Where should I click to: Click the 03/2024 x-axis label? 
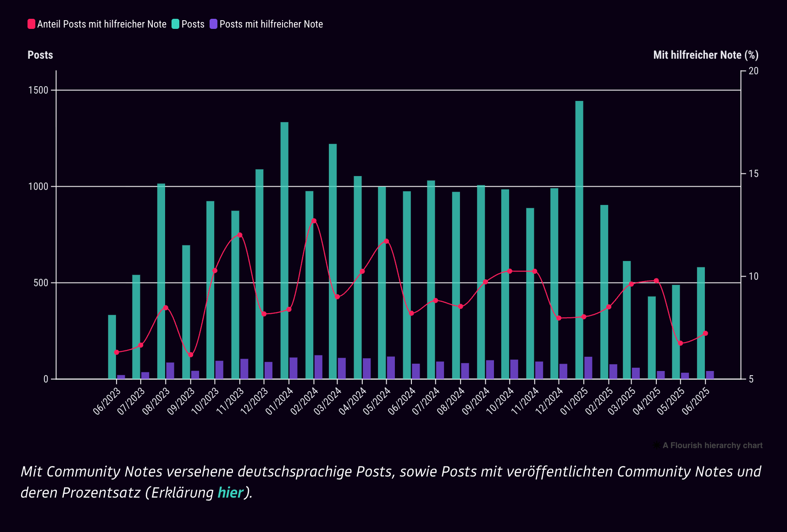coord(327,401)
